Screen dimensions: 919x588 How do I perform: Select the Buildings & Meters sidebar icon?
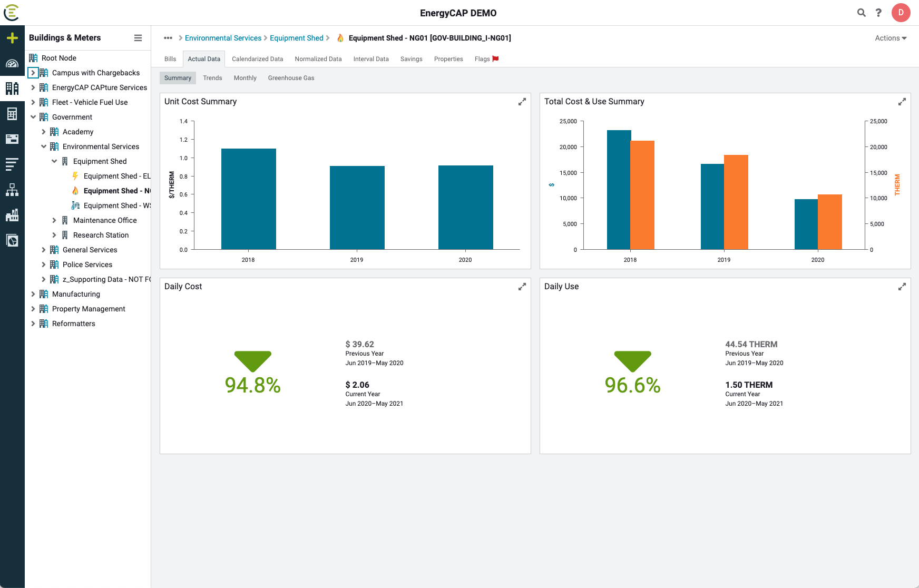point(12,88)
